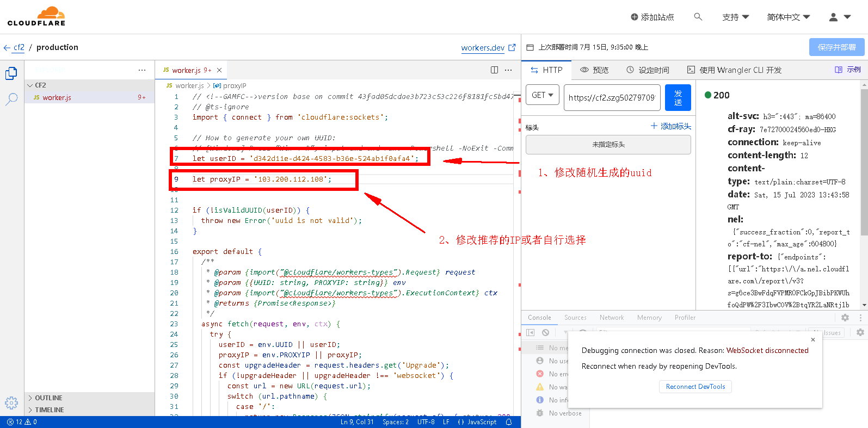Image resolution: width=868 pixels, height=428 pixels.
Task: Click LF end-of-line status item
Action: (446, 422)
